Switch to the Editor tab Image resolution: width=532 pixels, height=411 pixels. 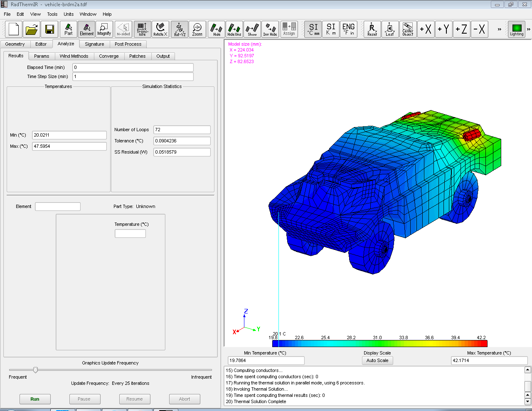[x=41, y=44]
